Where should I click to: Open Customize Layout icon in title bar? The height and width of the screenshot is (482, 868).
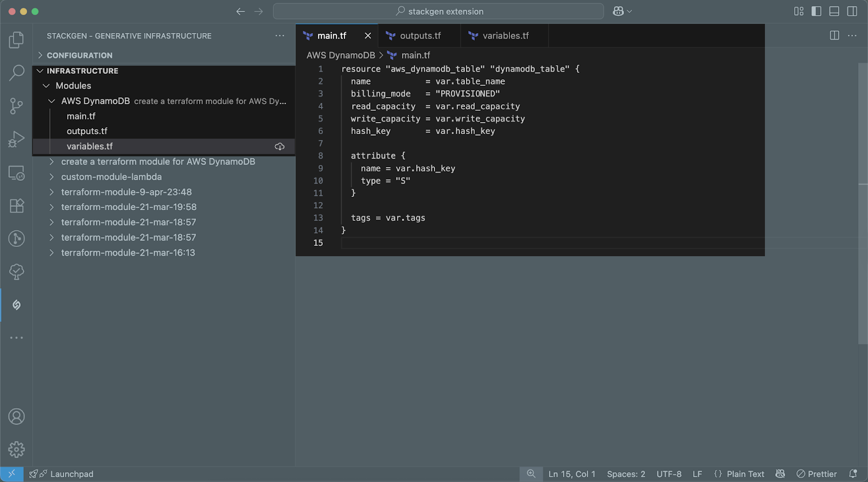(799, 11)
